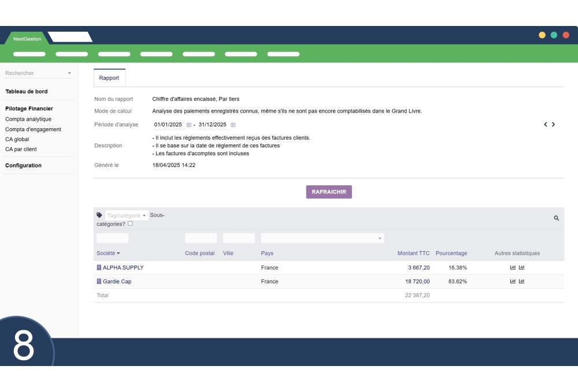Viewport: 578px width, 392px height.
Task: Open second statistics chart for Gardie Cap
Action: click(x=522, y=282)
